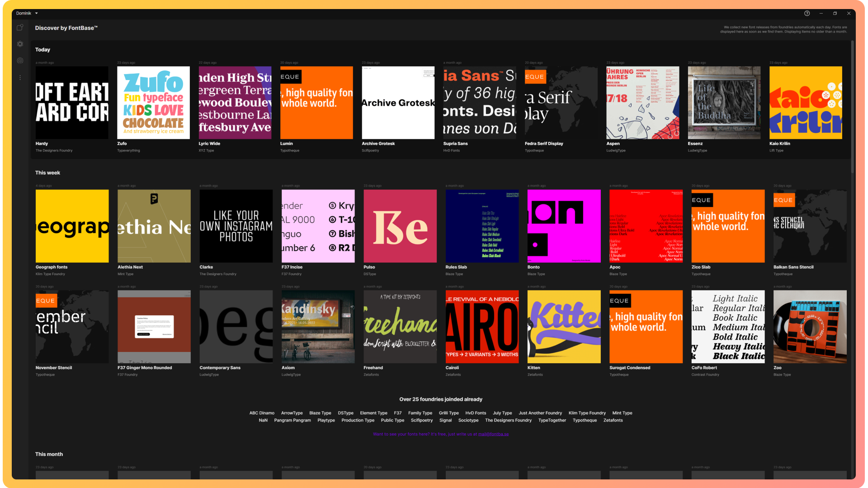Click the three-dot more options sidebar icon
868x488 pixels.
click(x=20, y=78)
